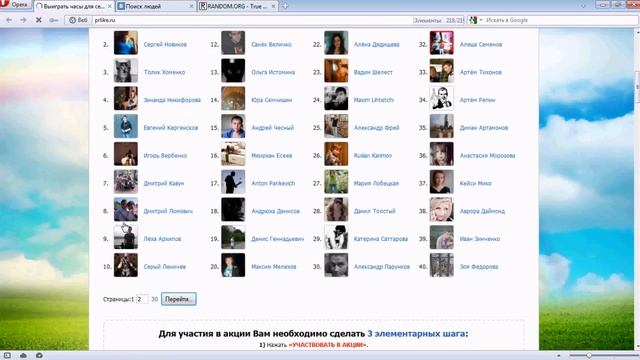Click avatar of participant number 40
640x360 pixels.
[x=441, y=265]
